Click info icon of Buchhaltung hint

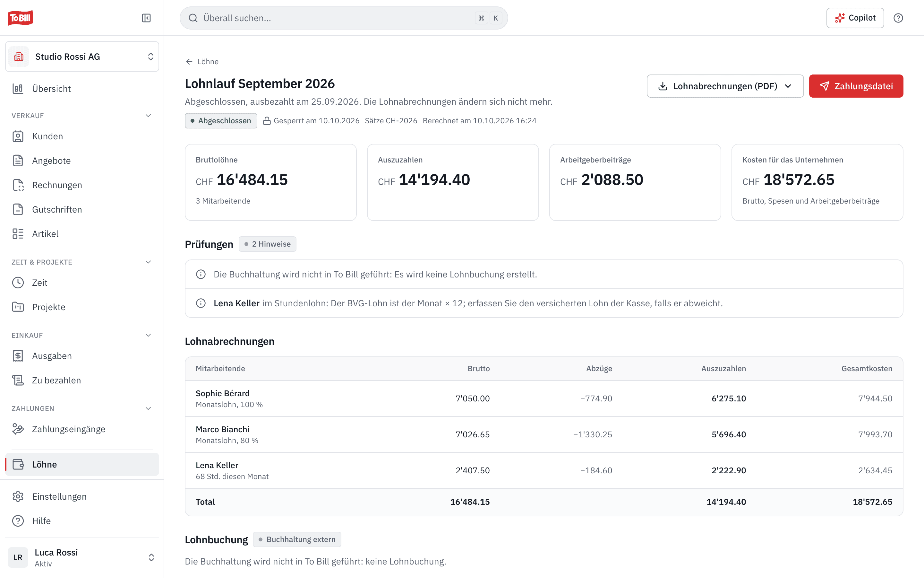(201, 274)
